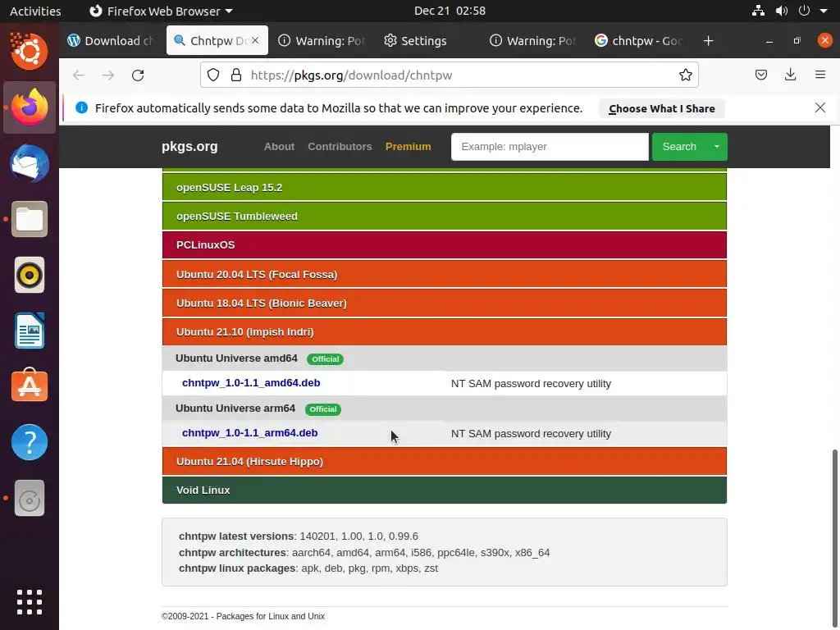
Task: Open a new browser tab
Action: click(708, 41)
